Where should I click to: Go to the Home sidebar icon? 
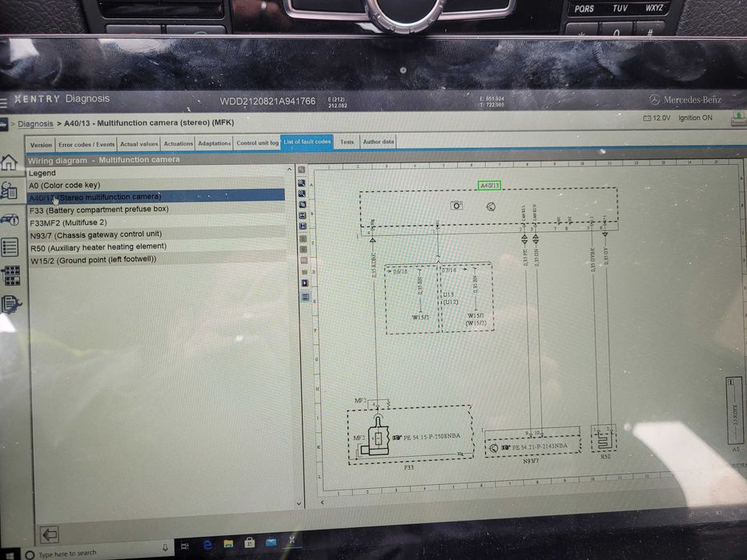coord(9,163)
